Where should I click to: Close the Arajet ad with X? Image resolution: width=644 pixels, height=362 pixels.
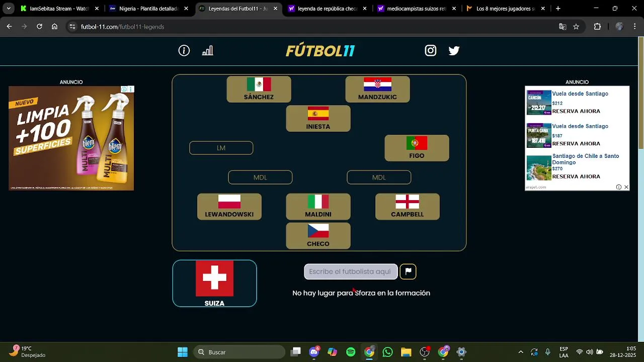626,187
